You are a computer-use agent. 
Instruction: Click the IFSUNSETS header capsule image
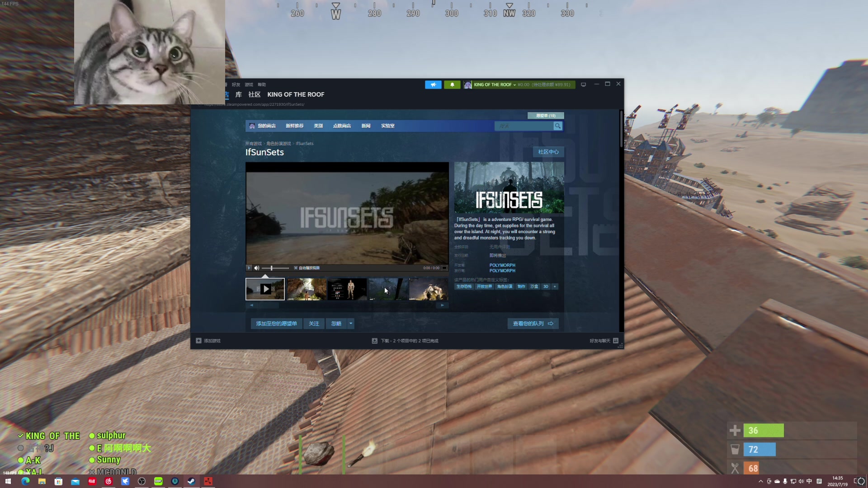click(x=509, y=188)
